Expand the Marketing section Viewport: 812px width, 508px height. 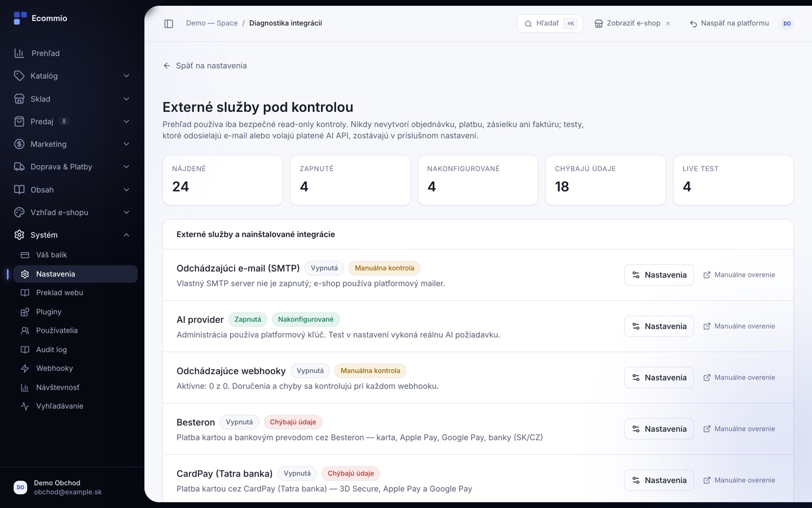(72, 144)
